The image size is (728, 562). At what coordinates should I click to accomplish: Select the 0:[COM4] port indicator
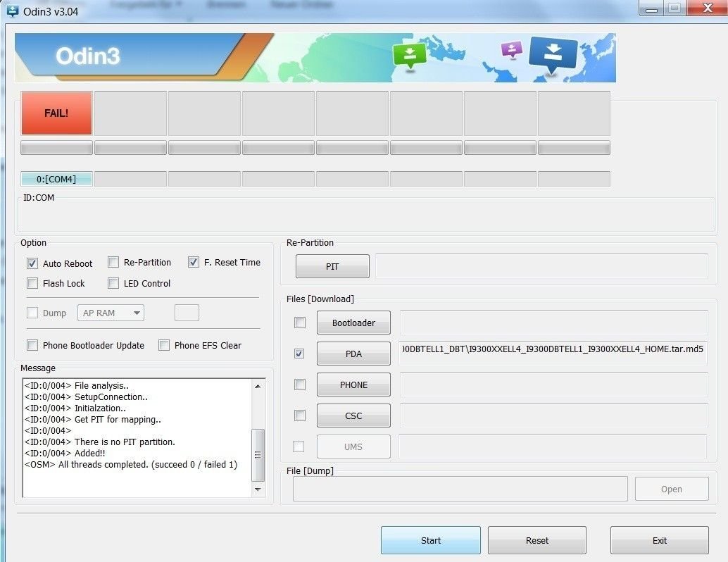pyautogui.click(x=56, y=179)
